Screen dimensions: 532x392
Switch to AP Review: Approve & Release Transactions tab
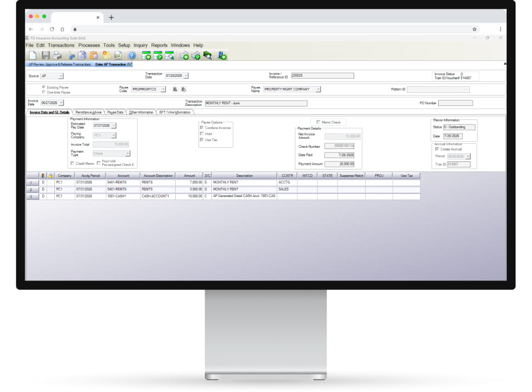59,64
